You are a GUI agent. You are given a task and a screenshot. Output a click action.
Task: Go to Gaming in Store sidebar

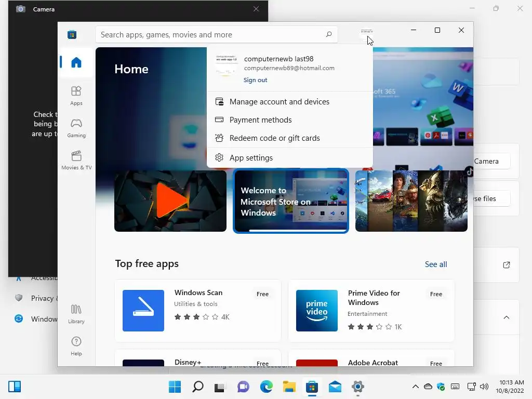coord(76,128)
